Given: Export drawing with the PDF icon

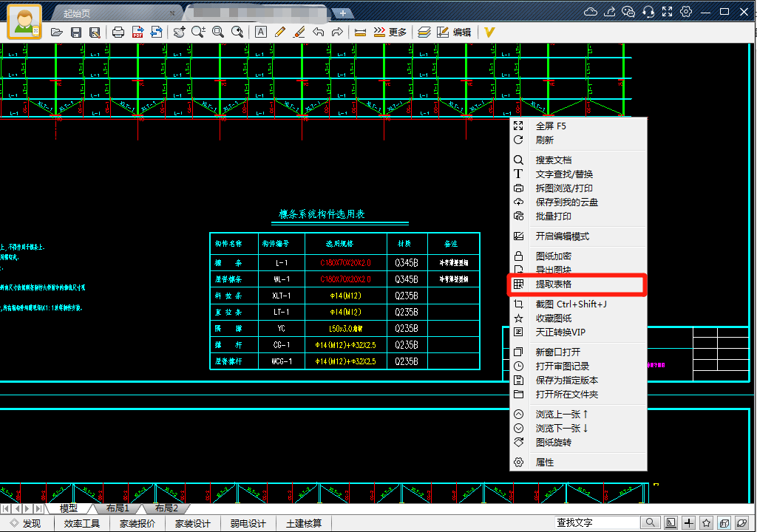Looking at the screenshot, I should [x=138, y=32].
